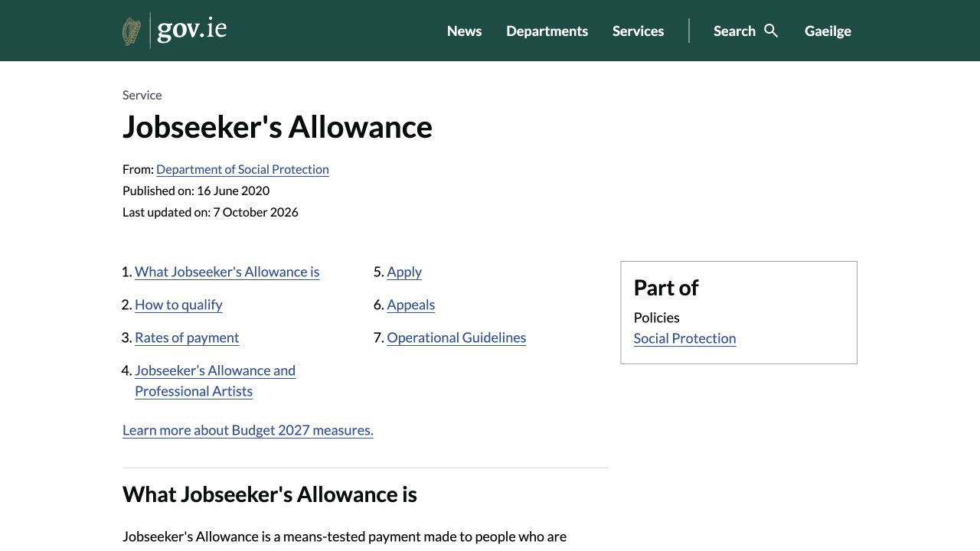Click the 'Service' label above title
Viewport: 980px width, 551px height.
[142, 95]
